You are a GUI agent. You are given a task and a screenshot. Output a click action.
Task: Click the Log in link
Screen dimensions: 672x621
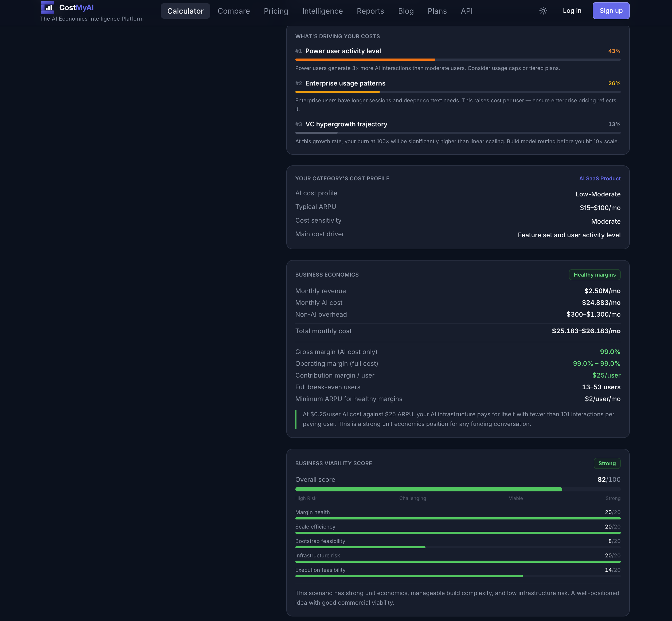(x=572, y=11)
